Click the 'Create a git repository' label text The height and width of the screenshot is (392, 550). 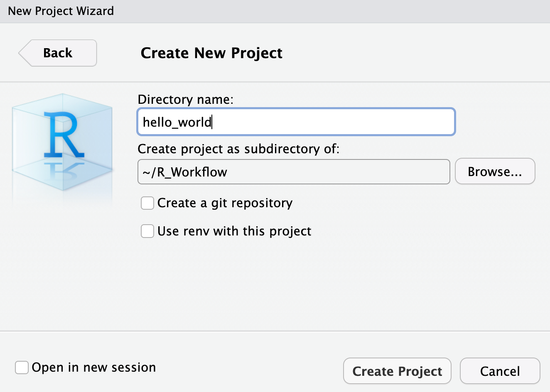tap(225, 203)
